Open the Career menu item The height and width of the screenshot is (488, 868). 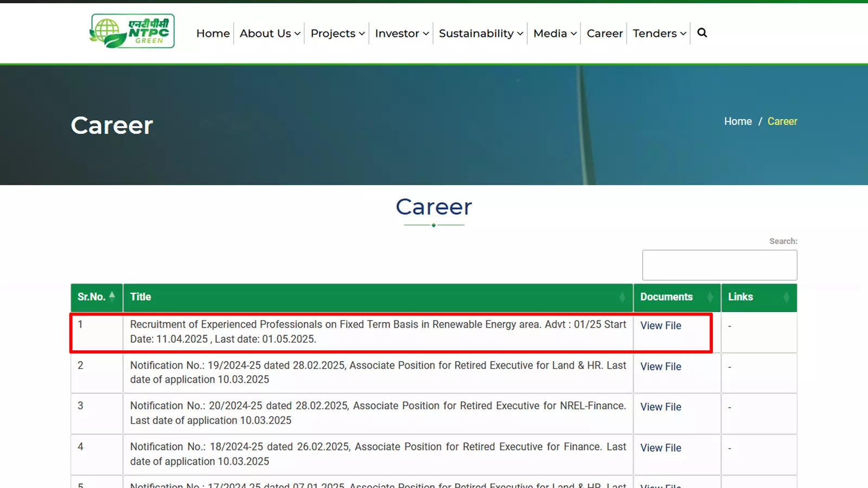604,33
